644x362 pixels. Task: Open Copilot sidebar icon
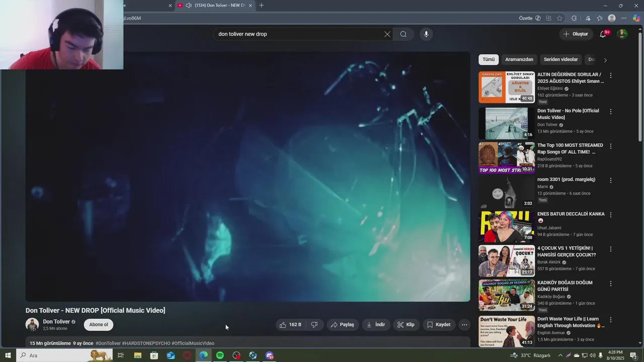pyautogui.click(x=636, y=18)
